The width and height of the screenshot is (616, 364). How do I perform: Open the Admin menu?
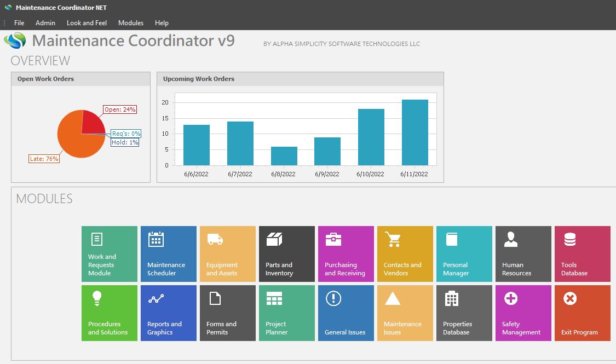click(x=45, y=23)
